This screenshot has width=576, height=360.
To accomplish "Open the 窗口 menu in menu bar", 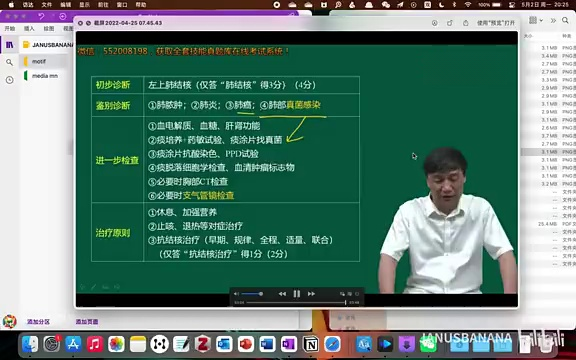I will [122, 5].
